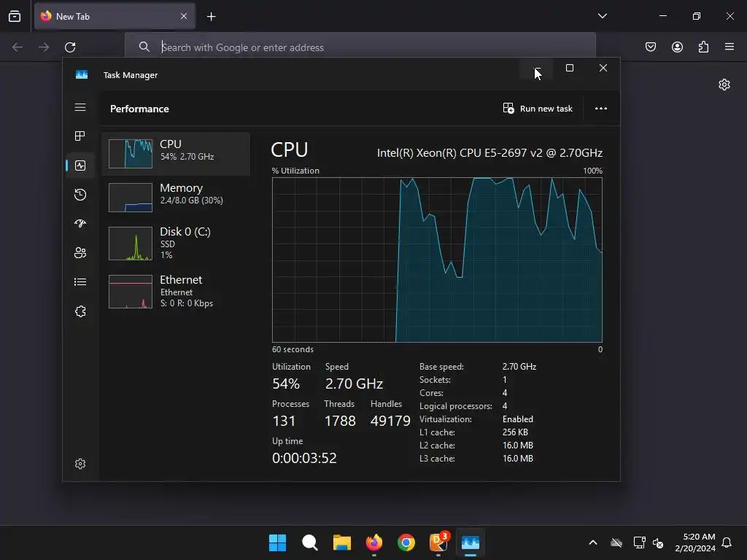Open Users page icon in sidebar
The image size is (747, 560).
point(80,253)
